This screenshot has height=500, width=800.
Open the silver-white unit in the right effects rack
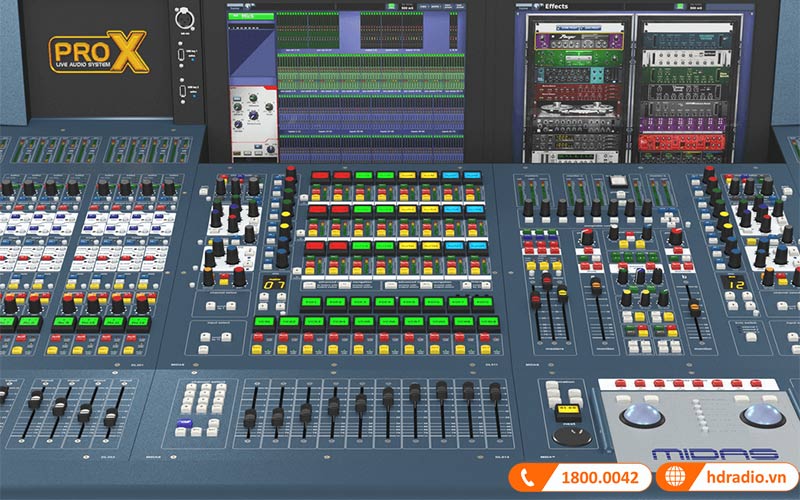[686, 58]
